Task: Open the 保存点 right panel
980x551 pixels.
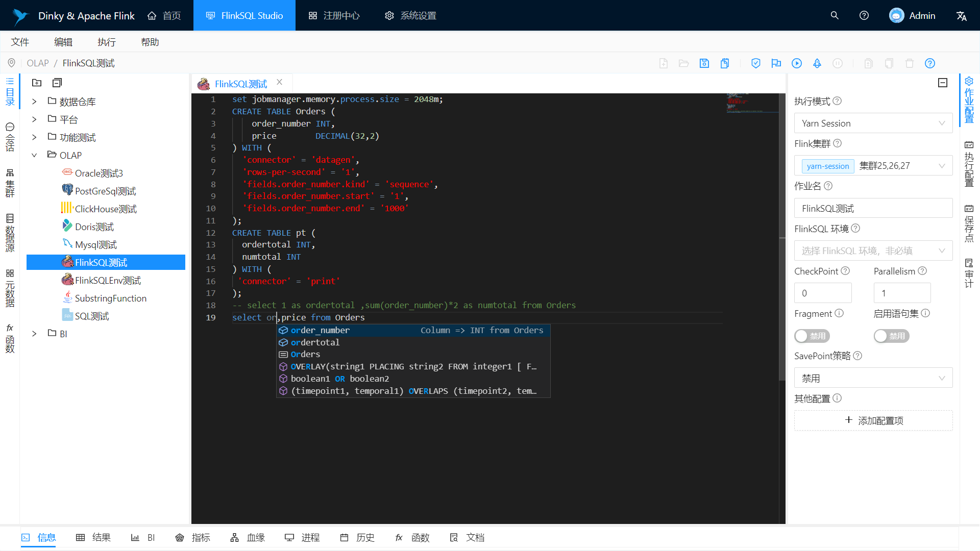Action: (969, 223)
